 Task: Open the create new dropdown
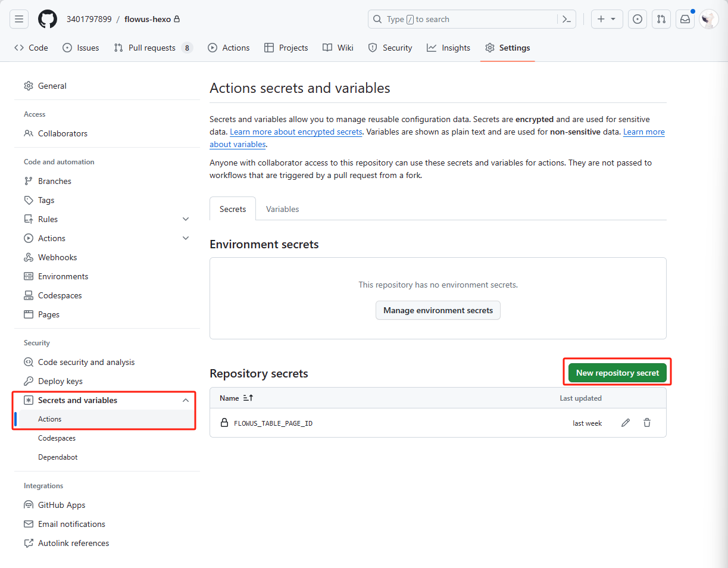tap(607, 19)
